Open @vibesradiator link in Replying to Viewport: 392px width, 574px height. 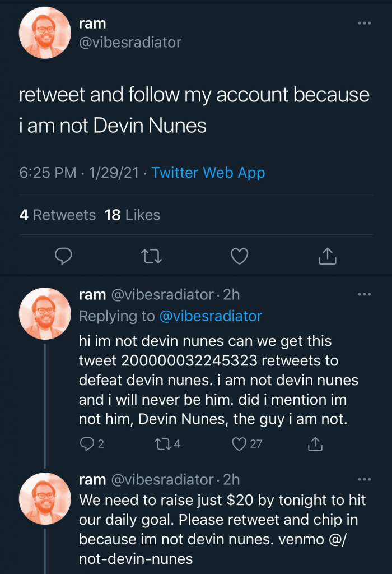point(211,316)
